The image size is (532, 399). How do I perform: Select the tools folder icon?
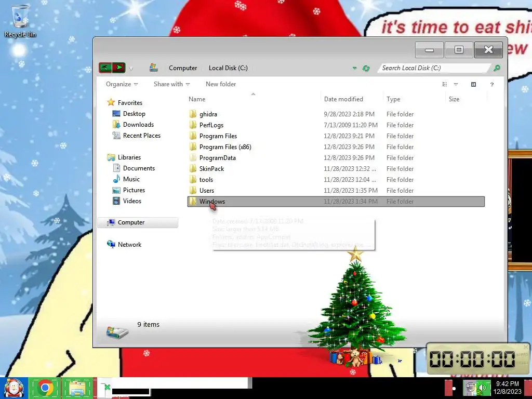(193, 179)
